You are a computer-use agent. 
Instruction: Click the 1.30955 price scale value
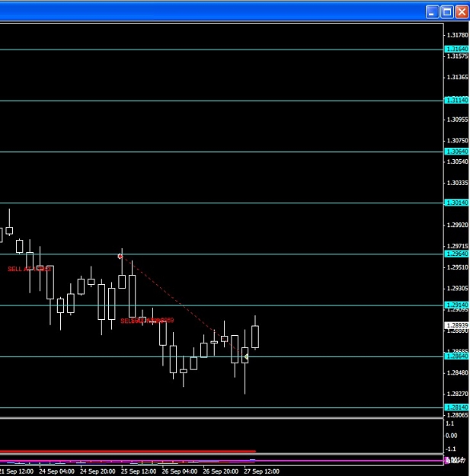click(x=457, y=120)
